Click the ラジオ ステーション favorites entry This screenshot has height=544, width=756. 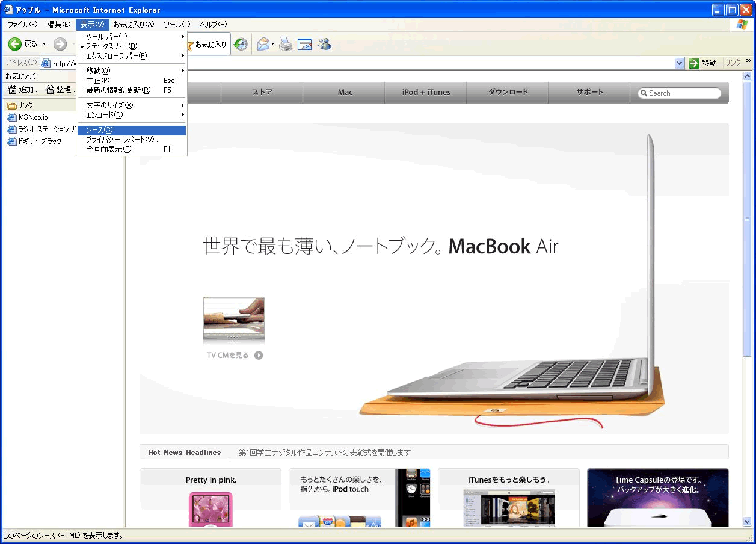47,129
